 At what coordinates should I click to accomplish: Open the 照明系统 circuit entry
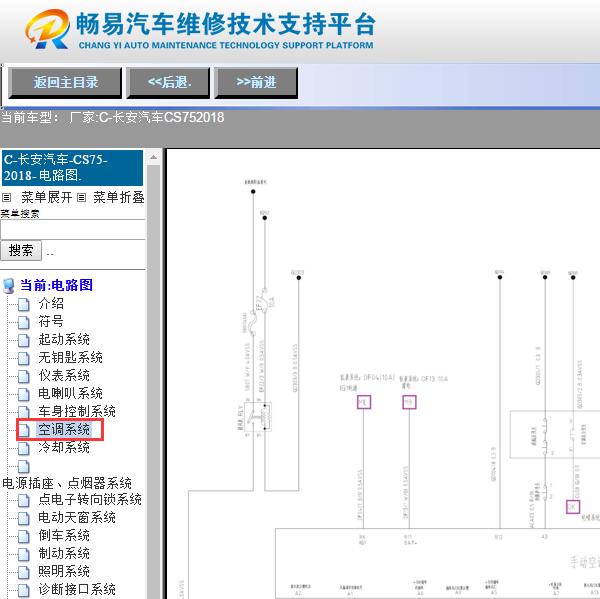[x=64, y=571]
